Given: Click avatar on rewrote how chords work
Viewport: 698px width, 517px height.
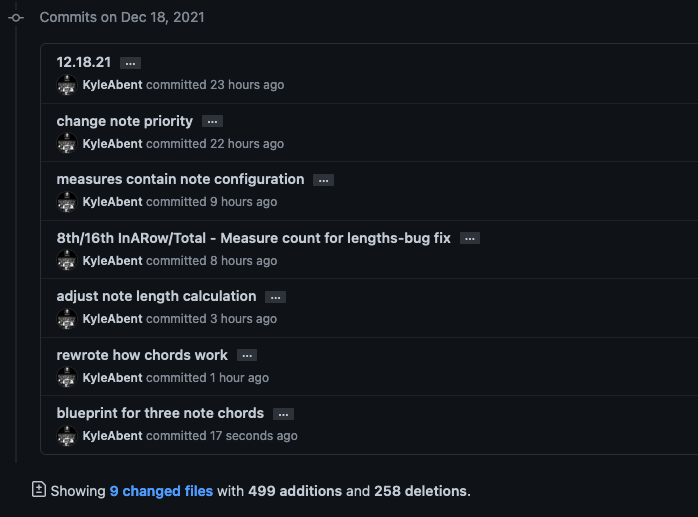Looking at the screenshot, I should (67, 378).
